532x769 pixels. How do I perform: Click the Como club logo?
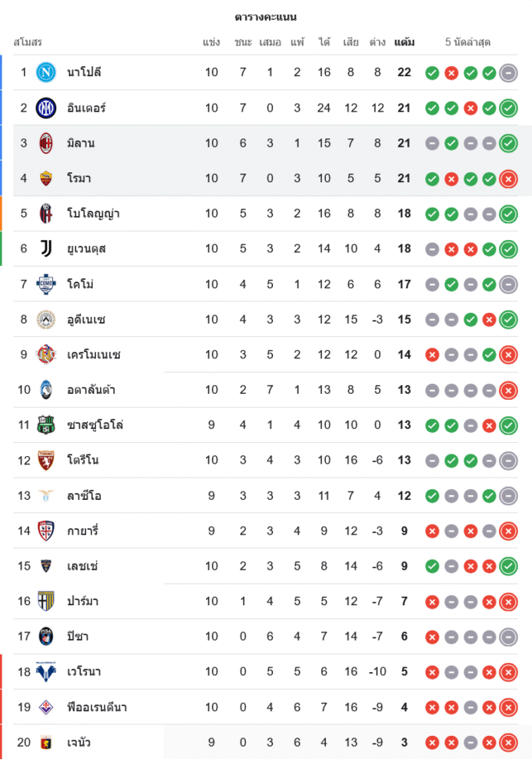point(46,284)
